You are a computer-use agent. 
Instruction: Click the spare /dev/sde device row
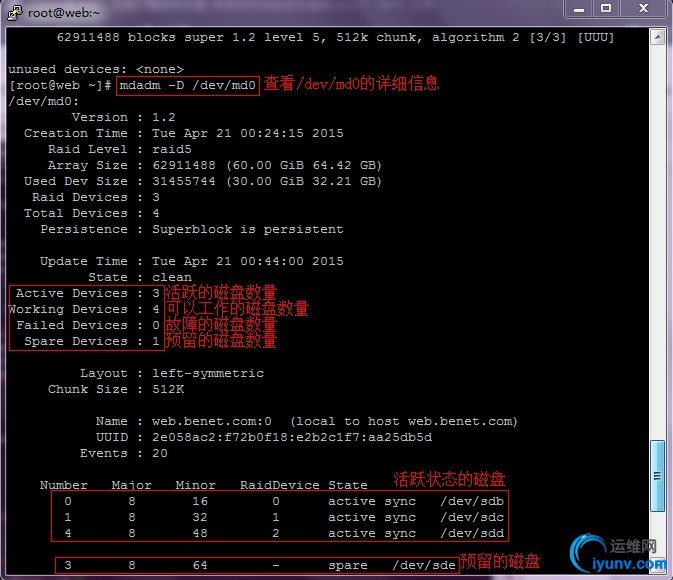point(260,565)
